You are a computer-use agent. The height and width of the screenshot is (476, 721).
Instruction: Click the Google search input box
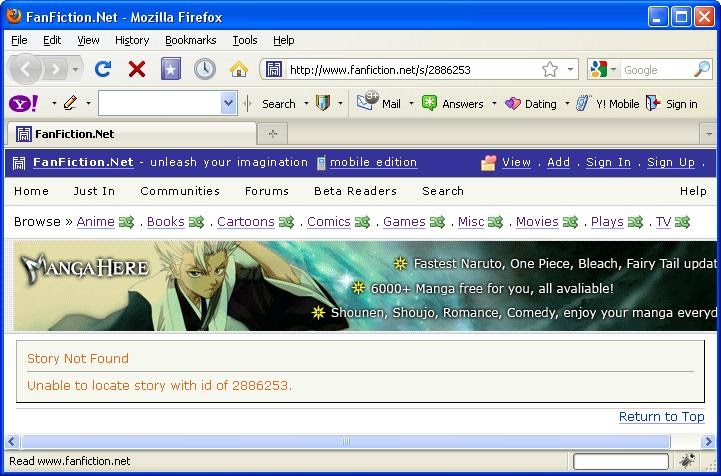pos(657,70)
